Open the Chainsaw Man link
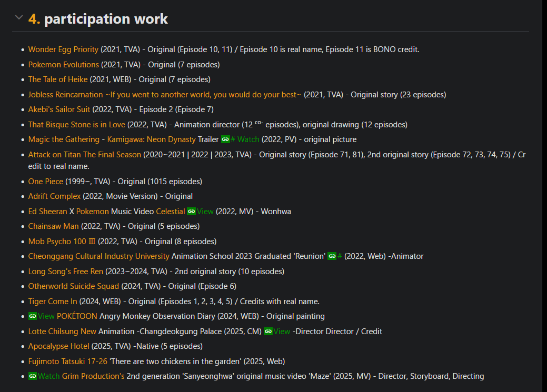Viewport: 547px width, 392px height. [x=53, y=226]
